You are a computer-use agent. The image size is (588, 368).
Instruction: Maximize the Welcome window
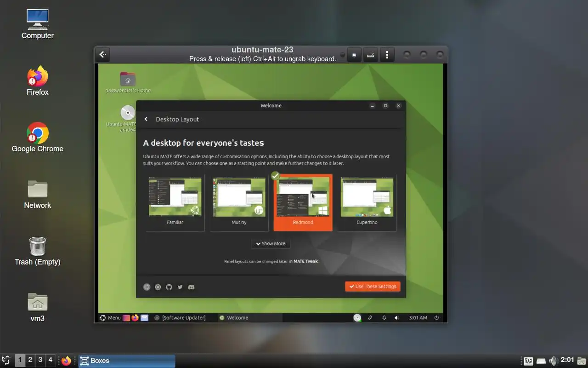[385, 106]
